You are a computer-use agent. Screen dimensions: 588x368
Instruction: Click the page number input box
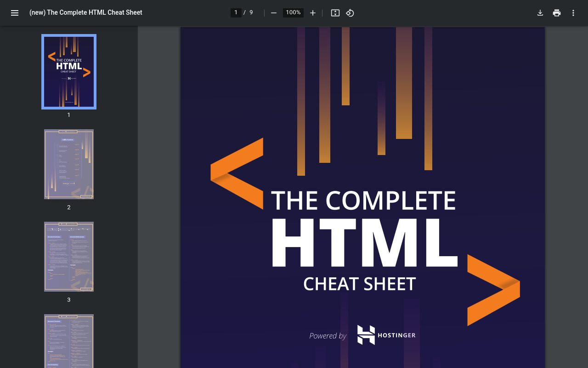point(236,12)
